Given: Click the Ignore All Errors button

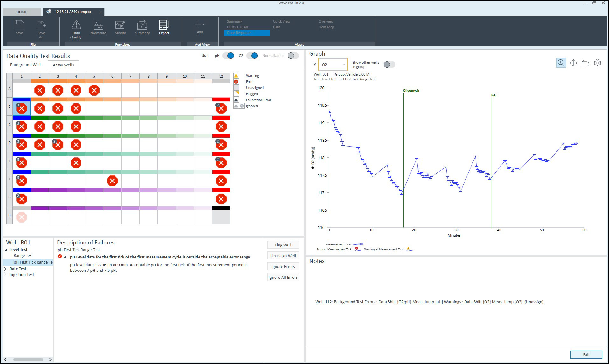Looking at the screenshot, I should (x=283, y=277).
